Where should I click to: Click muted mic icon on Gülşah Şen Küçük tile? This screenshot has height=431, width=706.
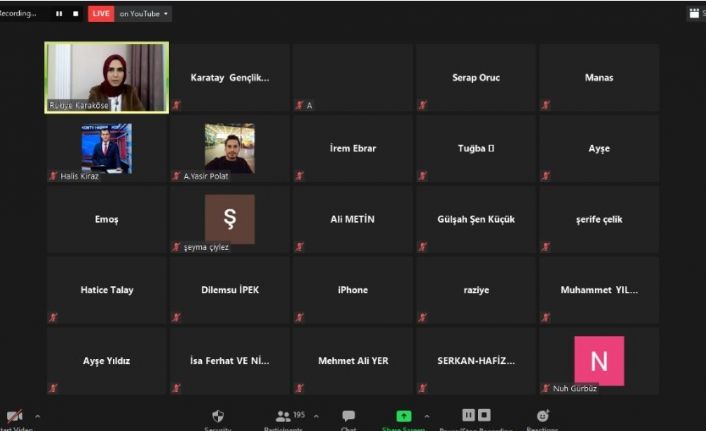point(422,247)
